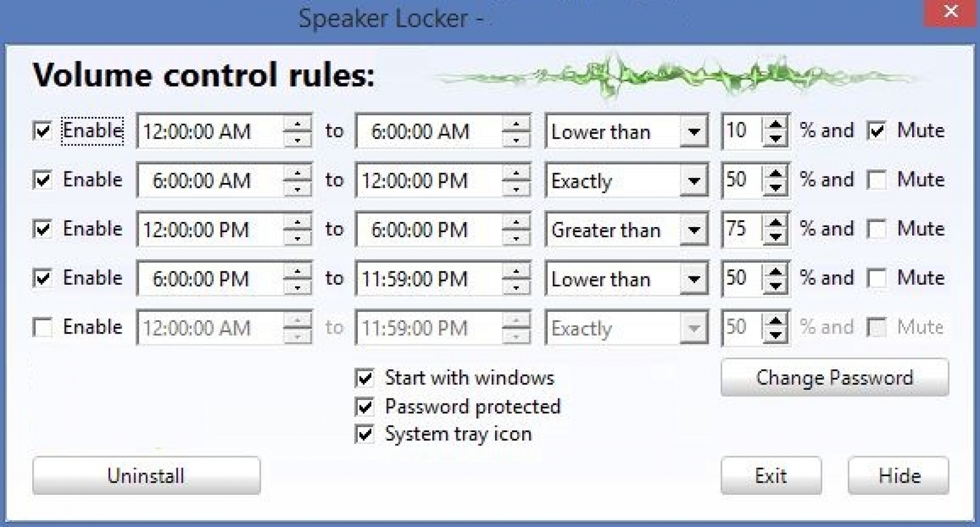This screenshot has width=980, height=527.
Task: Click the Change Password button
Action: click(834, 378)
